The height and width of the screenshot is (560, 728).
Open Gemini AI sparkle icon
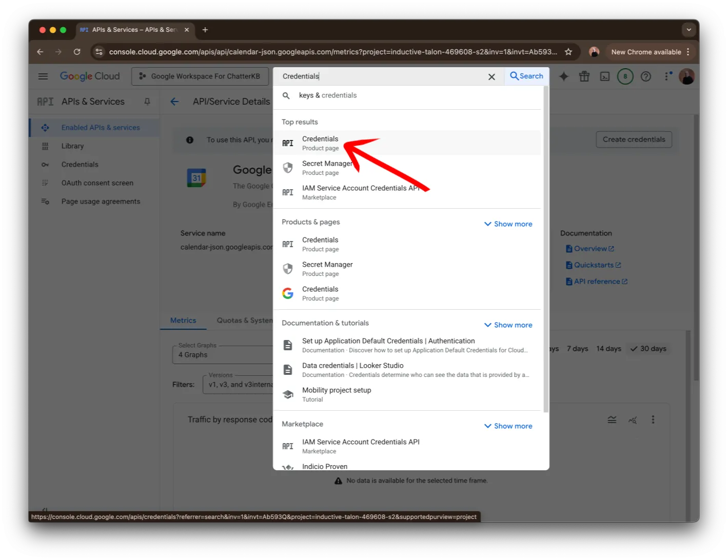(x=564, y=76)
